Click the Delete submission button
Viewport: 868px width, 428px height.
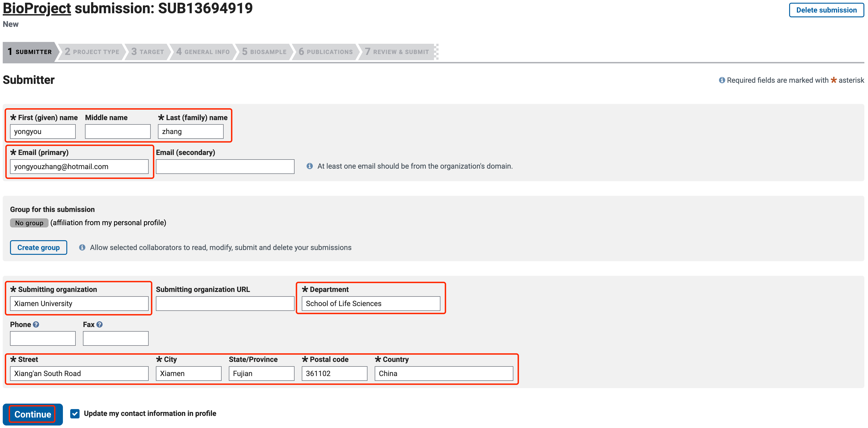coord(826,10)
